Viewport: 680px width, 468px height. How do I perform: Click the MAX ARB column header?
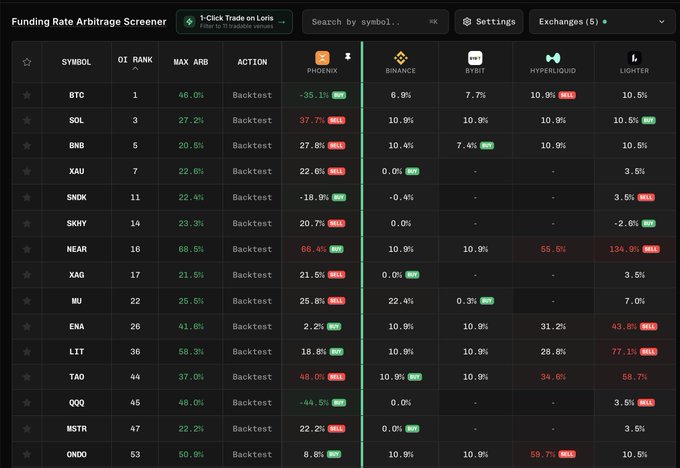point(191,62)
